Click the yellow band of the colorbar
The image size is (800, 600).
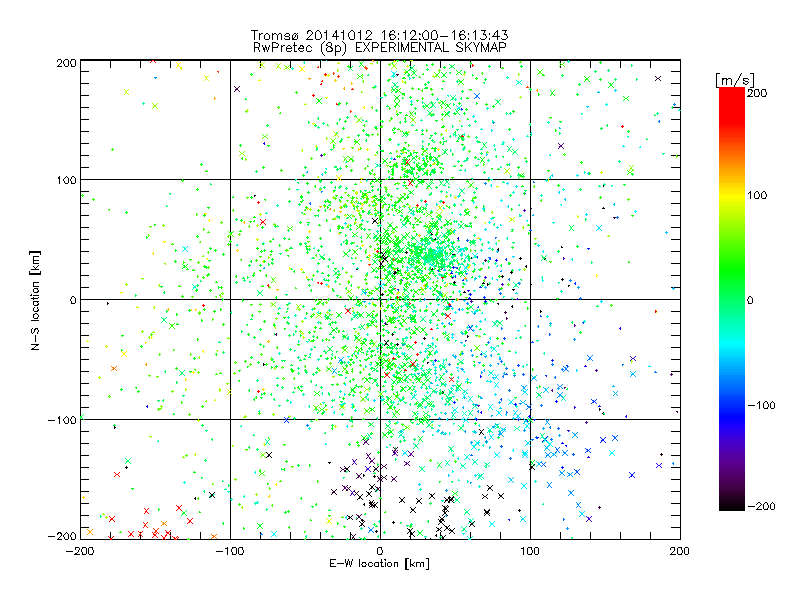click(x=732, y=196)
